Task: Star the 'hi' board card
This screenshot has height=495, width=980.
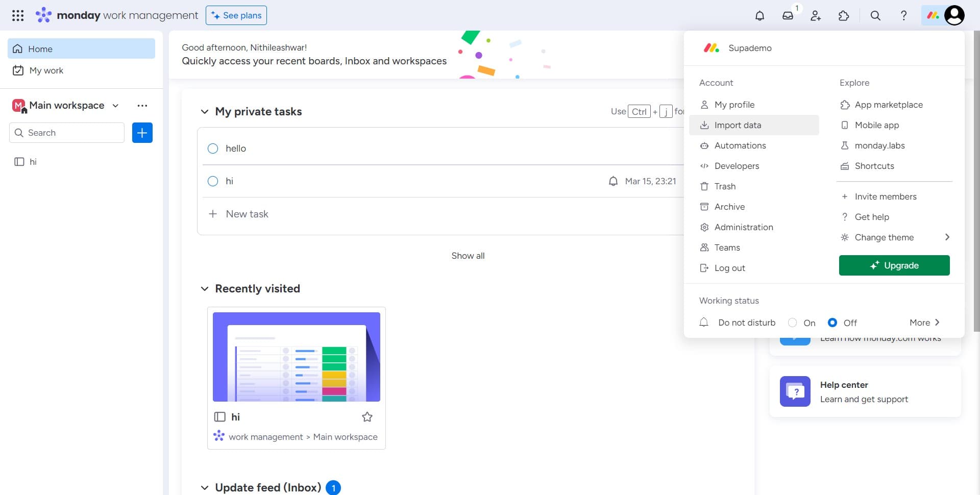Action: (367, 417)
